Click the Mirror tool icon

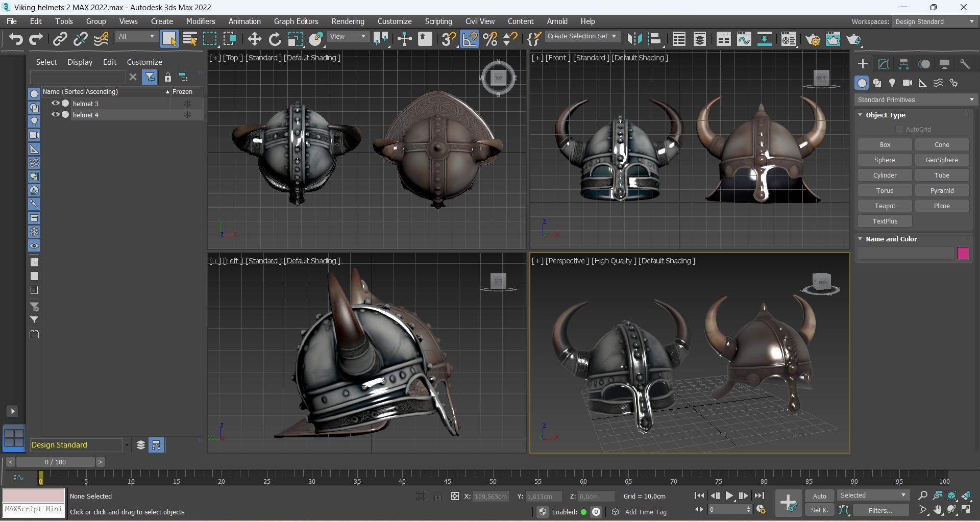(634, 39)
